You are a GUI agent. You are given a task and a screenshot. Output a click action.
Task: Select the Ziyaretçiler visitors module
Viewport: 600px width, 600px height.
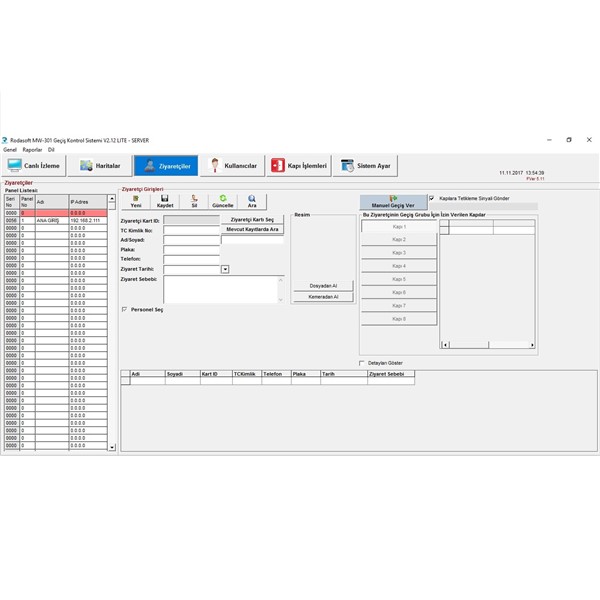(x=166, y=166)
